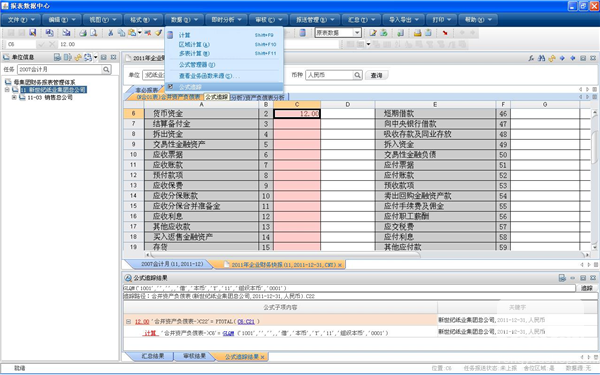Switch to the 审核结果 tab
The width and height of the screenshot is (600, 375).
(x=194, y=356)
